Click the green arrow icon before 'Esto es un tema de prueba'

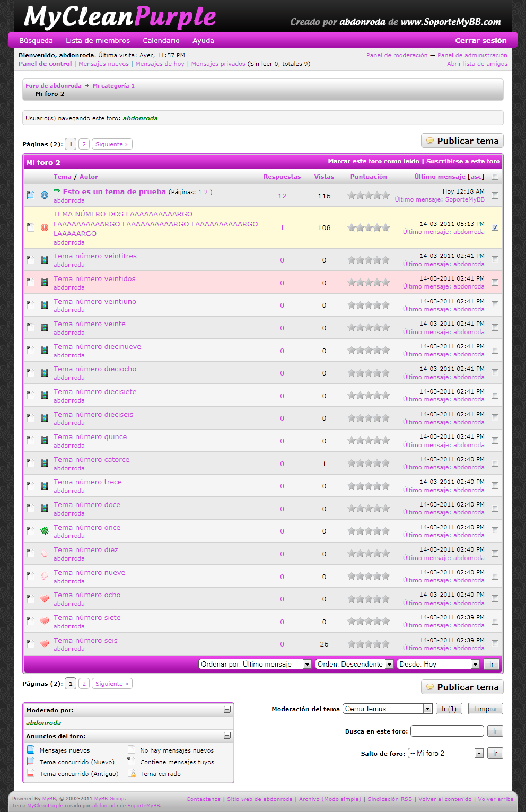tap(57, 191)
